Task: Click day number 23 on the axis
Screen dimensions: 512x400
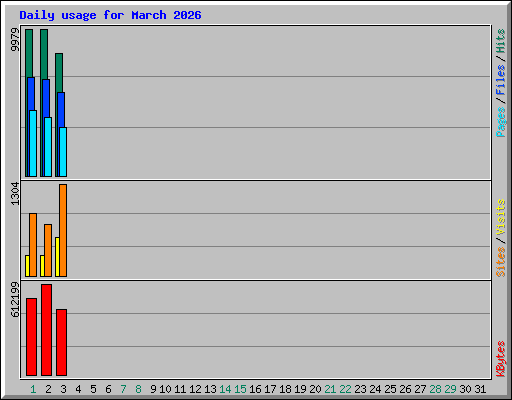Action: tap(360, 389)
